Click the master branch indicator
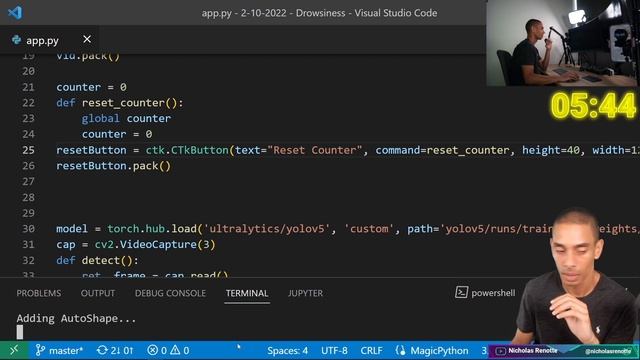Screen dimensions: 640x360 pyautogui.click(x=60, y=350)
